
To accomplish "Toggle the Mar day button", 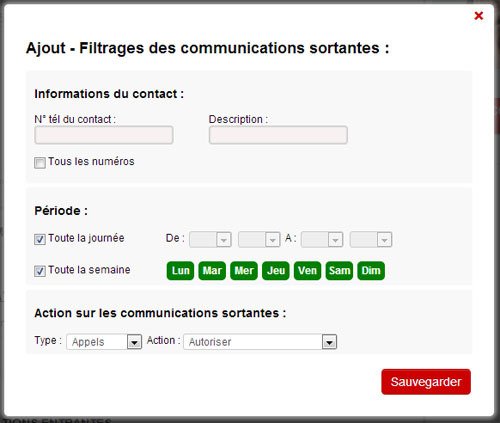I will 212,271.
